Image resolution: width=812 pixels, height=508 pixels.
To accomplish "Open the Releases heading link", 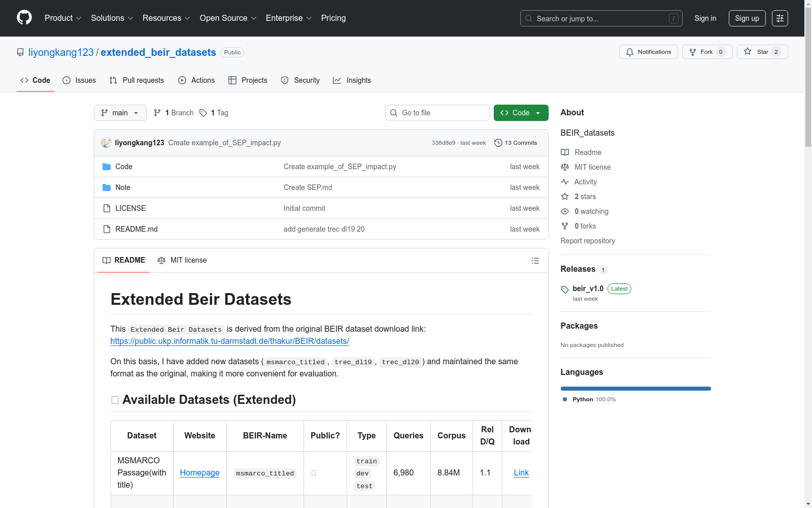I will 578,269.
